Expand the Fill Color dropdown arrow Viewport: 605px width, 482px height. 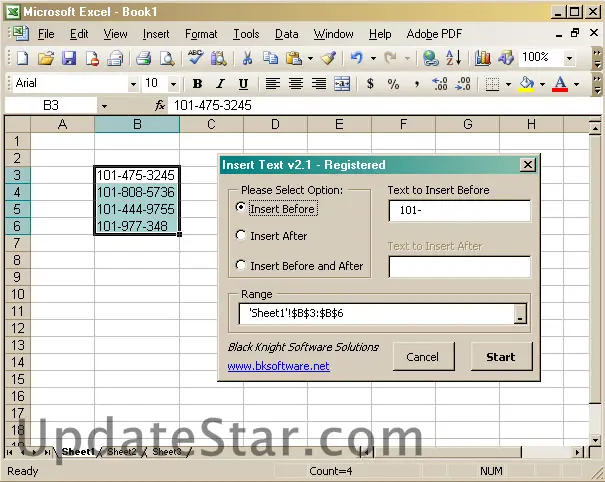(x=542, y=84)
